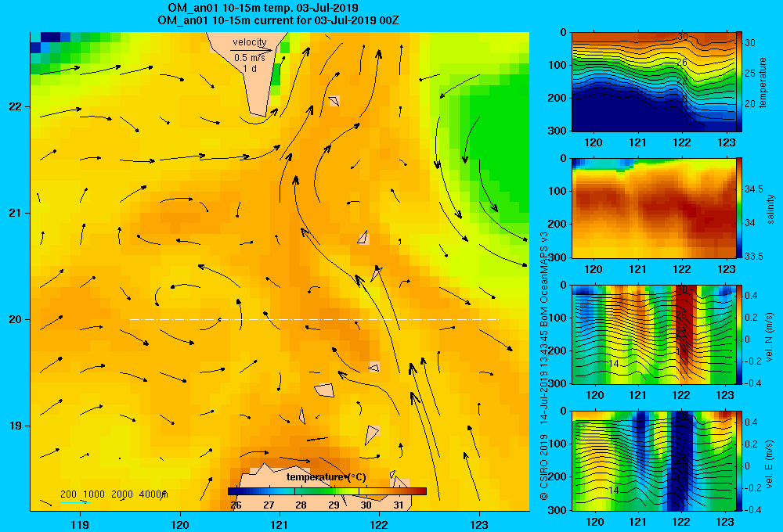Click the '100' depth label of the temperature panel
The image size is (783, 532).
(x=557, y=65)
